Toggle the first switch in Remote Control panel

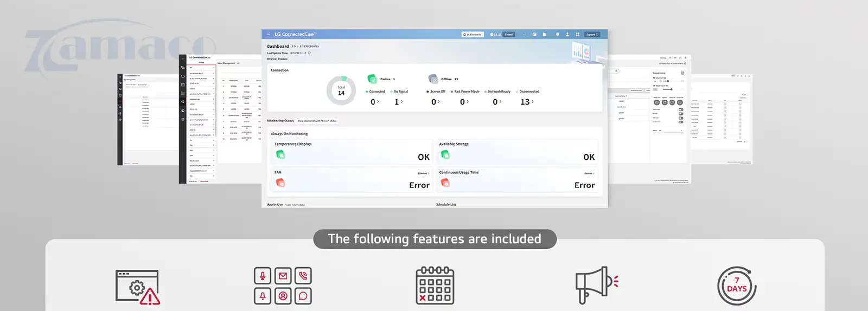tap(681, 109)
